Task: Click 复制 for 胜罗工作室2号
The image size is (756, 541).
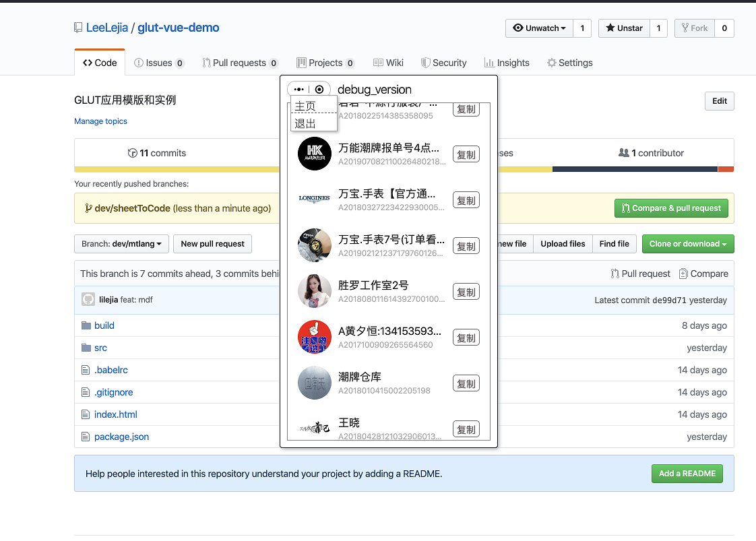Action: point(466,292)
